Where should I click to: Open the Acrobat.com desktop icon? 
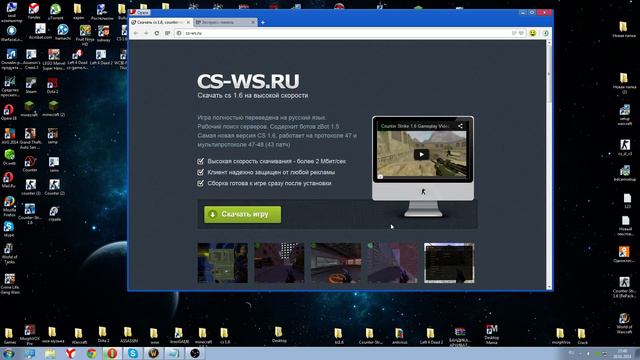(x=40, y=31)
